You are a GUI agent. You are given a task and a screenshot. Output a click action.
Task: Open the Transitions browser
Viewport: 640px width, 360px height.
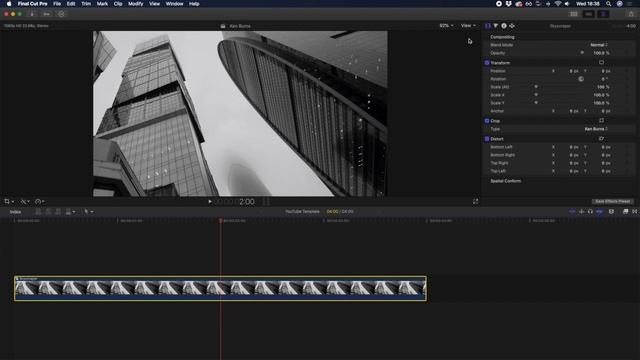635,211
